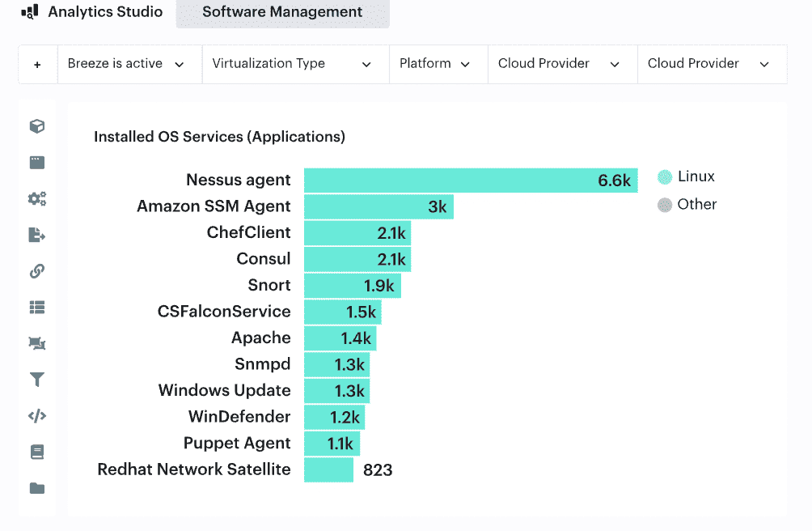Viewport: 812px width, 531px height.
Task: Click the Redhat Network Satellite label
Action: [x=194, y=469]
